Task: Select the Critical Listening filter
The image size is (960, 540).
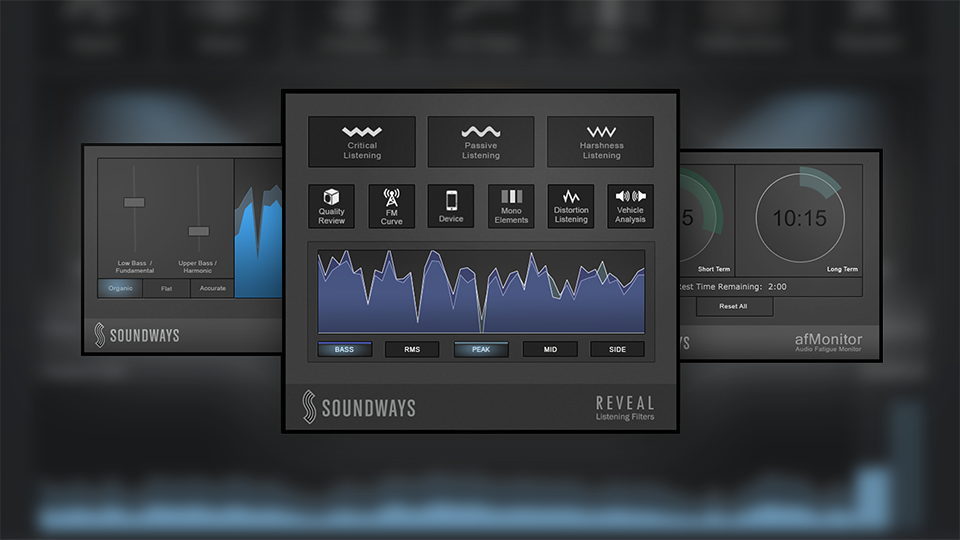Action: coord(362,141)
